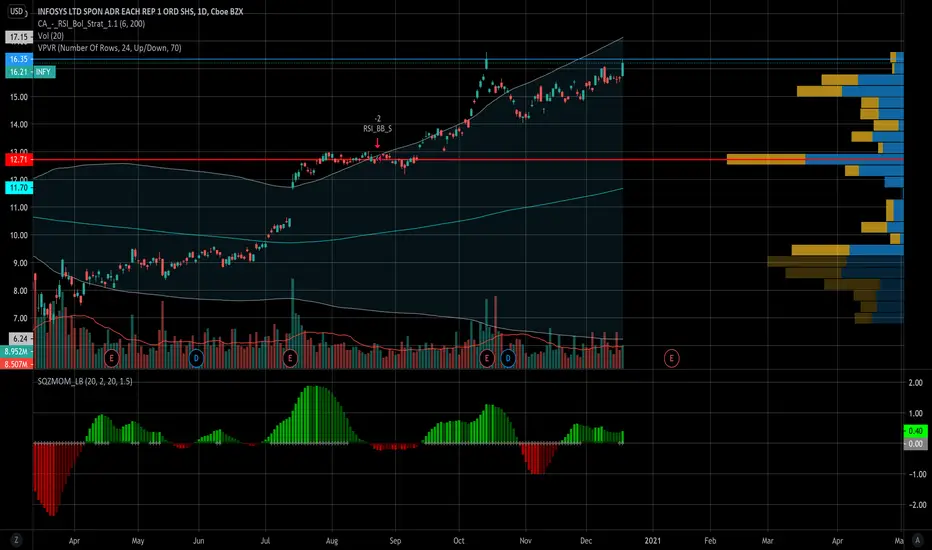This screenshot has height=550, width=932.
Task: Toggle the A auto-scale button
Action: click(x=918, y=540)
